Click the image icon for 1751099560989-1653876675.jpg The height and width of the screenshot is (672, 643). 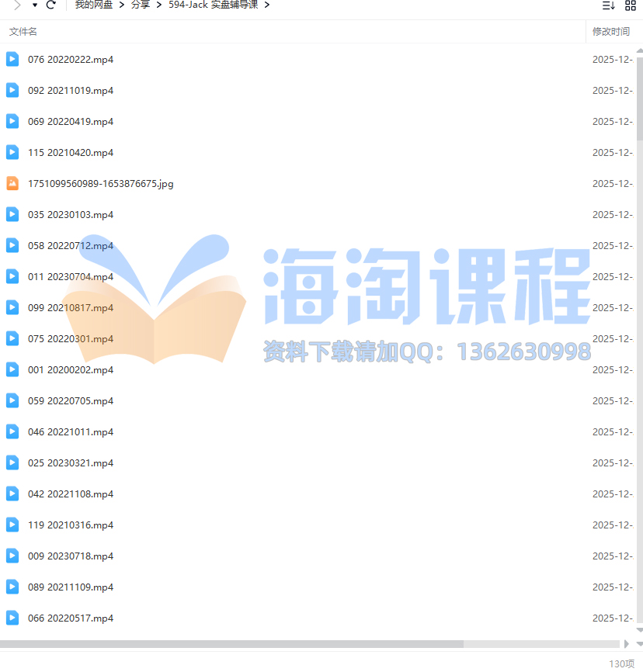tap(12, 183)
